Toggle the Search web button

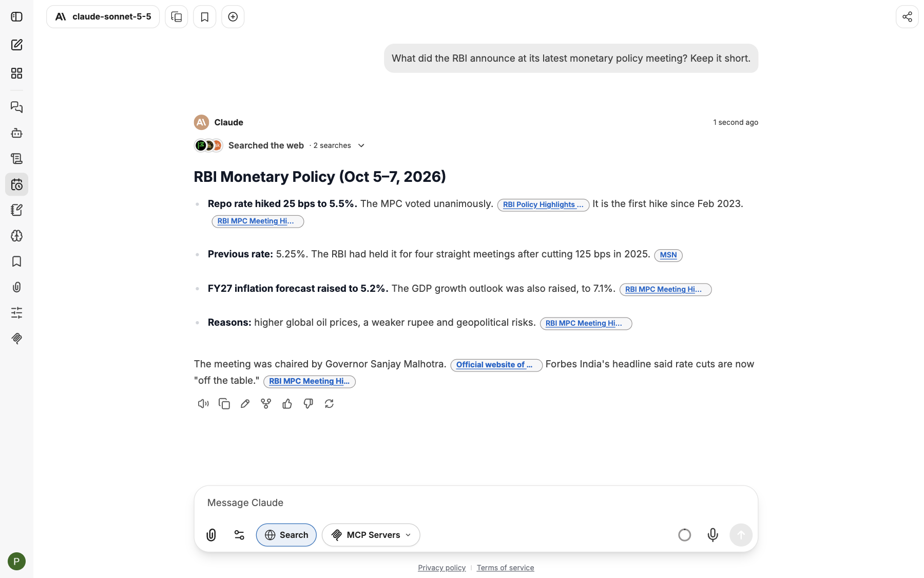pos(286,535)
